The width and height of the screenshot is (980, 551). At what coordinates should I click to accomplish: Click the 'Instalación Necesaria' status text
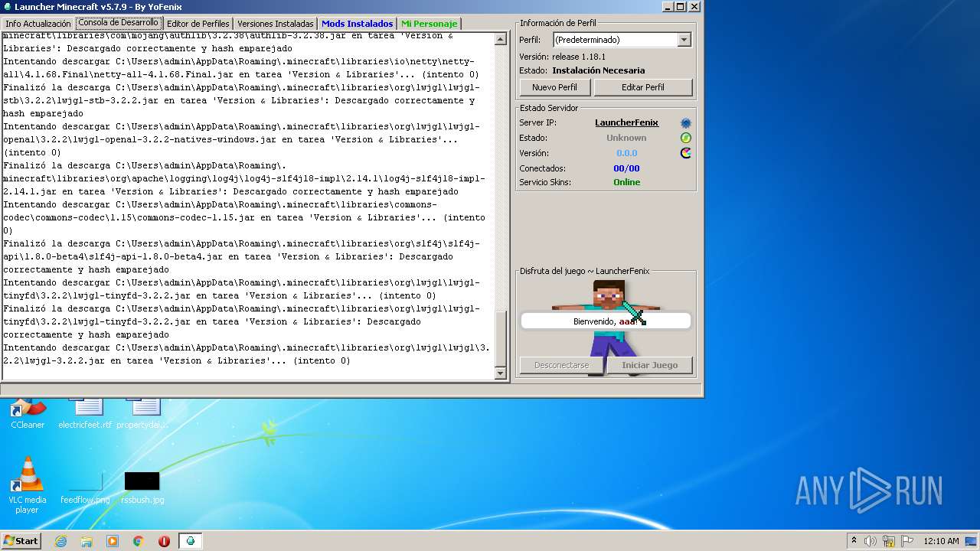pyautogui.click(x=599, y=70)
